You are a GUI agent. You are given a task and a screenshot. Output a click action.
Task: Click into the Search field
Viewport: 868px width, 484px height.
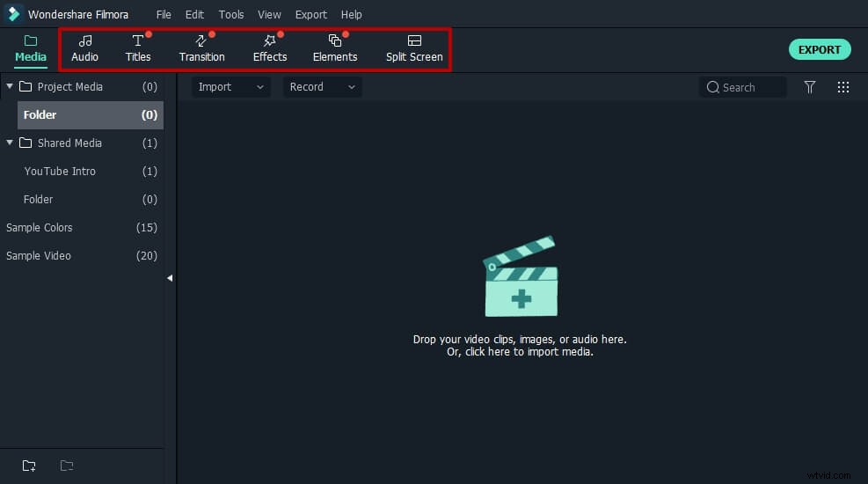(742, 87)
